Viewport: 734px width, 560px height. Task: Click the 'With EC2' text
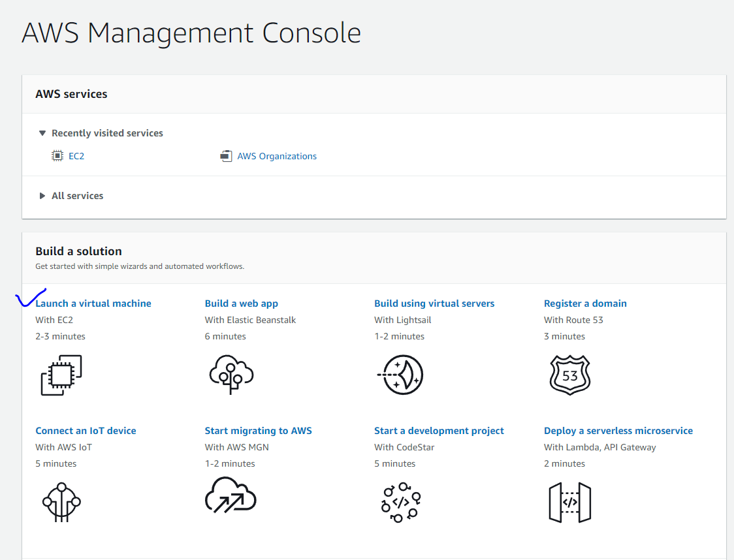54,320
